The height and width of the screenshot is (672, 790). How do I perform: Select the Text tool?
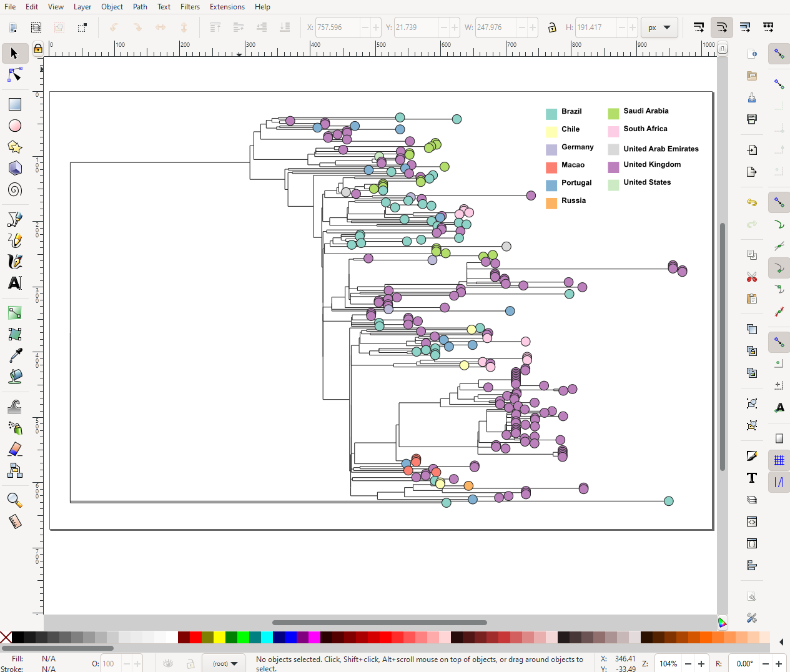14,283
